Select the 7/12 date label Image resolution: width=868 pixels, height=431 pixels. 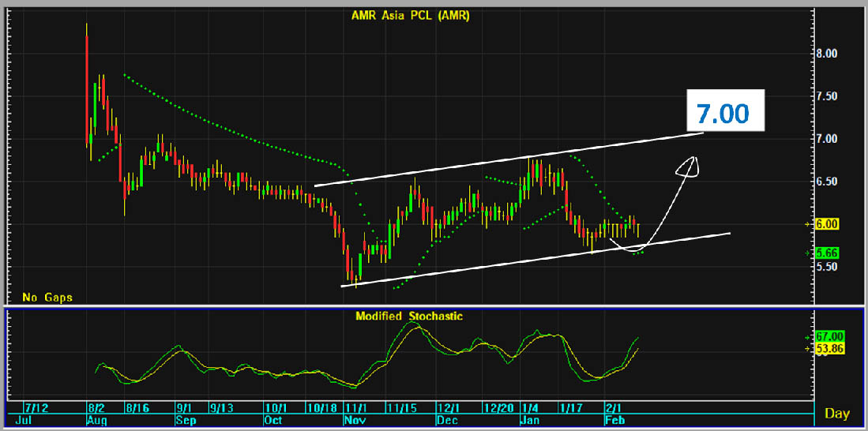point(36,408)
